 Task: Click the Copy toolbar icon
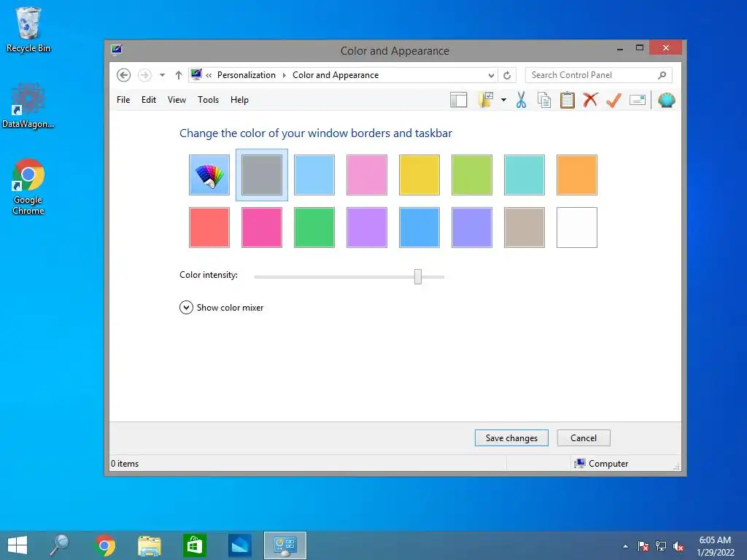(544, 100)
